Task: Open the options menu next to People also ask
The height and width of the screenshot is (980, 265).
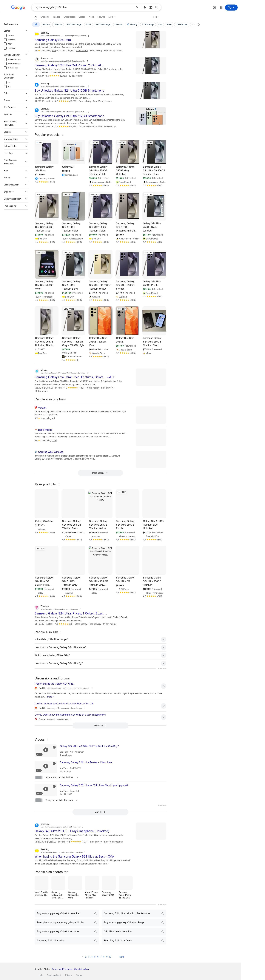Action: [61, 632]
